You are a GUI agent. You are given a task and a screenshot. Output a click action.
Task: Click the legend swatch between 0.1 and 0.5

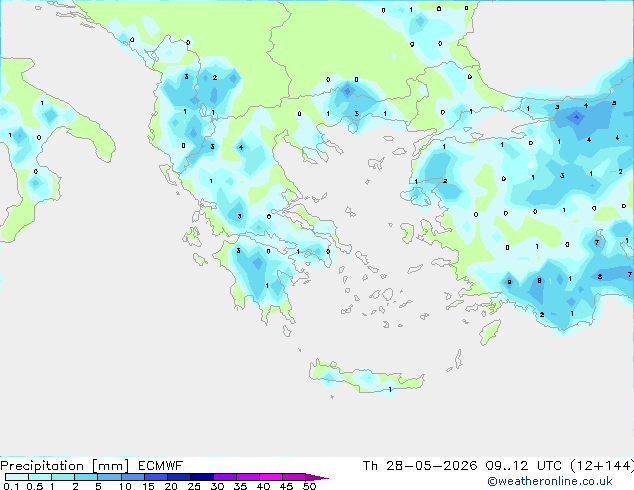[x=17, y=477]
